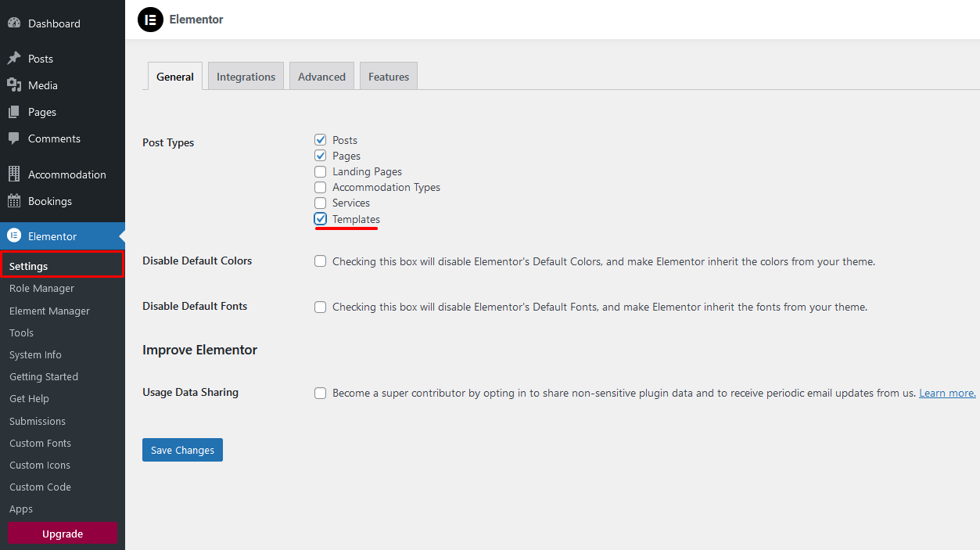This screenshot has width=980, height=550.
Task: Click the Pages icon in sidebar
Action: pyautogui.click(x=14, y=112)
